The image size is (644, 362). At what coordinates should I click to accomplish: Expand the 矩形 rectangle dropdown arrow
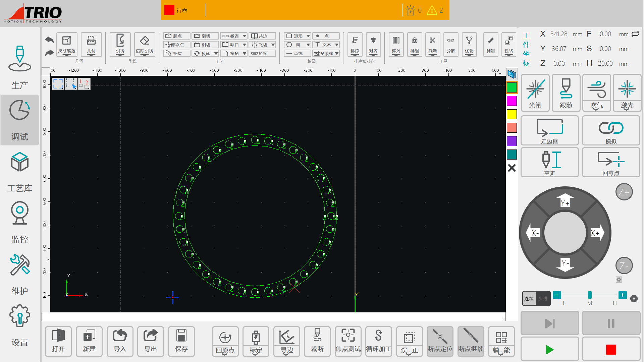pos(308,36)
